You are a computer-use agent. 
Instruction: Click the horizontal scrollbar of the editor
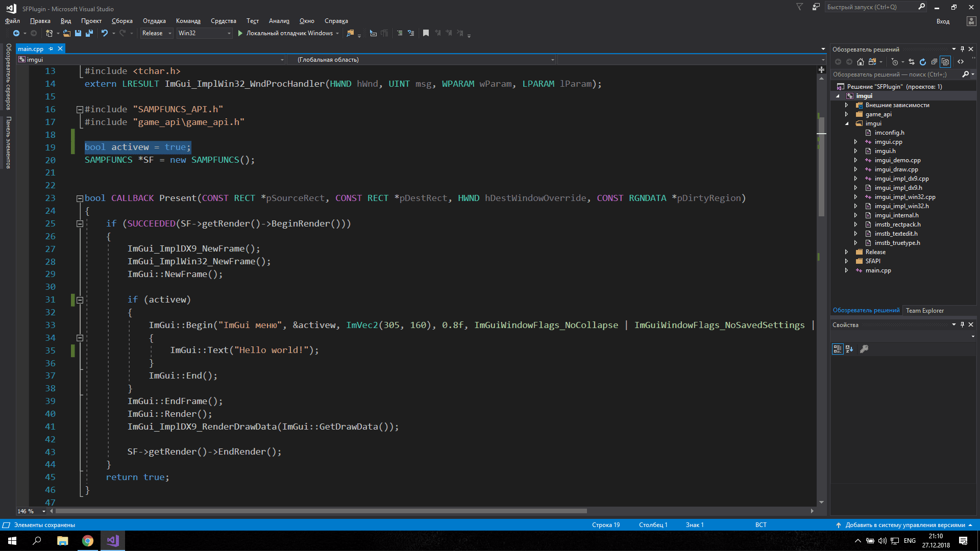pos(322,511)
